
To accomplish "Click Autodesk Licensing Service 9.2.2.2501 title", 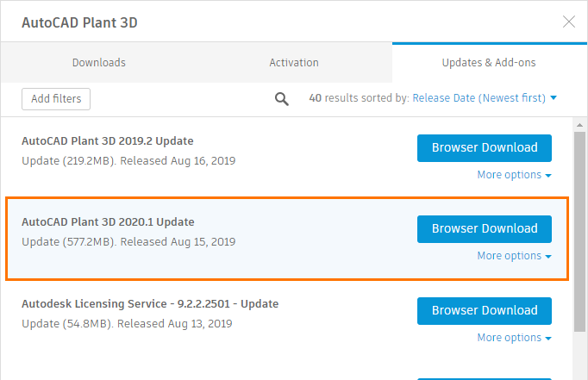I will 150,304.
